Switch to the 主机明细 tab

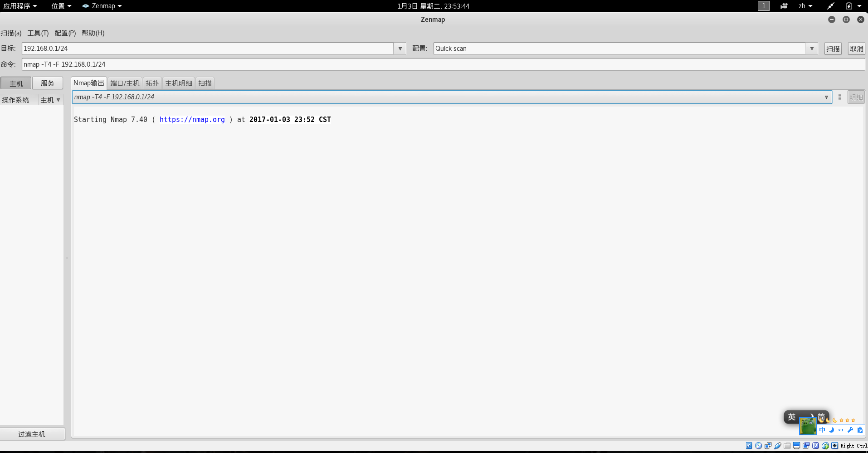[x=179, y=83]
